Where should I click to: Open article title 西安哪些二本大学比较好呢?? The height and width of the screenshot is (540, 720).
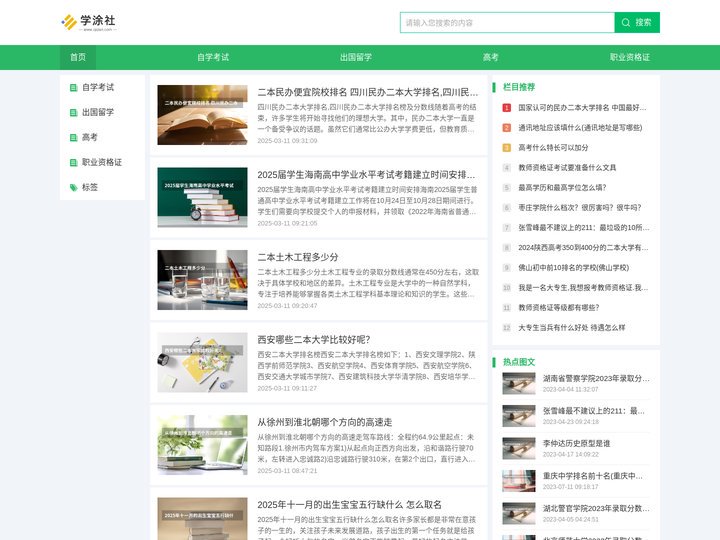click(x=314, y=340)
